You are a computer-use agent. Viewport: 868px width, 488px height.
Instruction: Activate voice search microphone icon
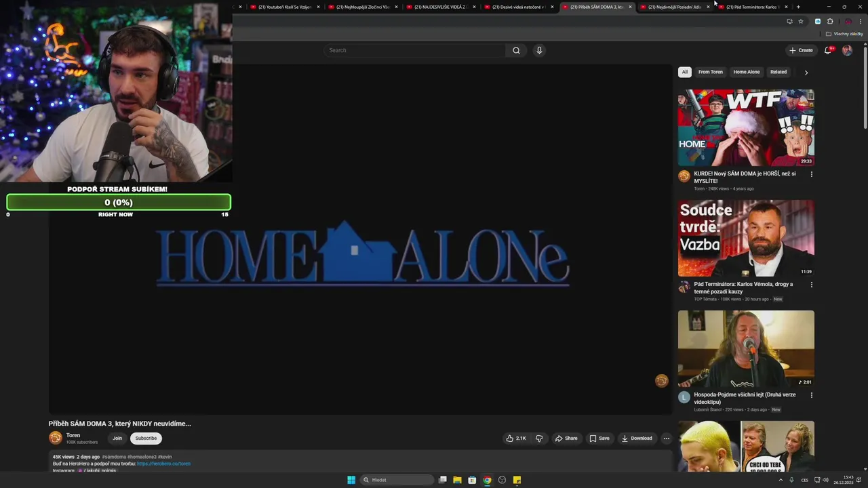pos(539,50)
